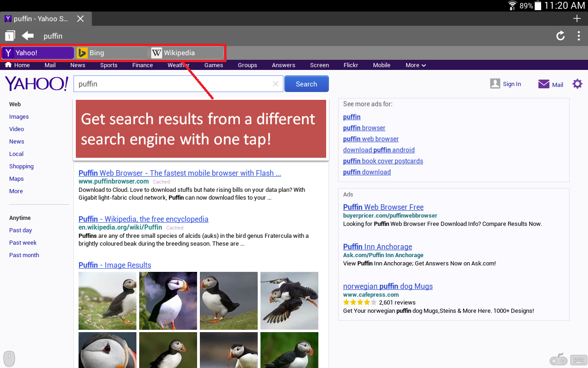Viewport: 588px width, 368px height.
Task: Open Finance in Yahoo navigation bar
Action: point(142,65)
